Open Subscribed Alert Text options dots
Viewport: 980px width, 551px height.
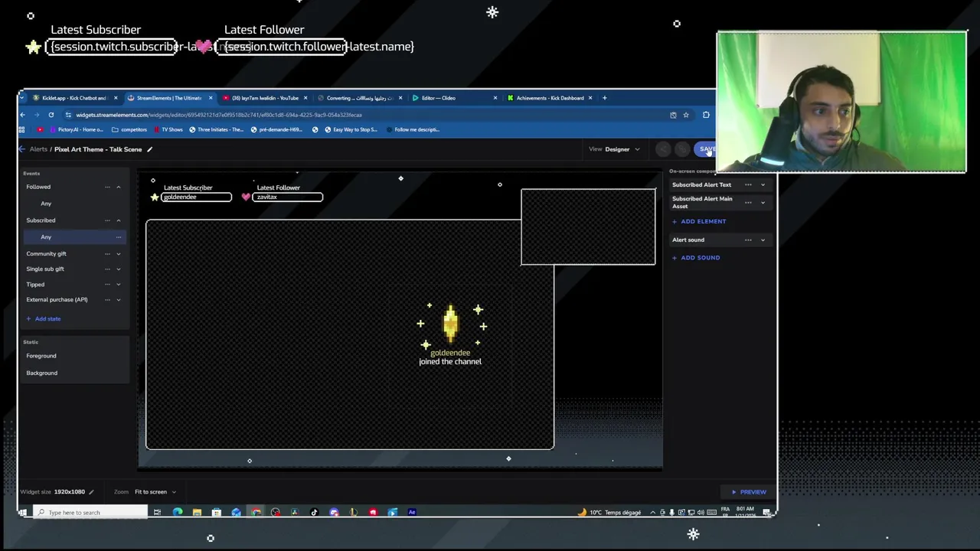pos(748,184)
